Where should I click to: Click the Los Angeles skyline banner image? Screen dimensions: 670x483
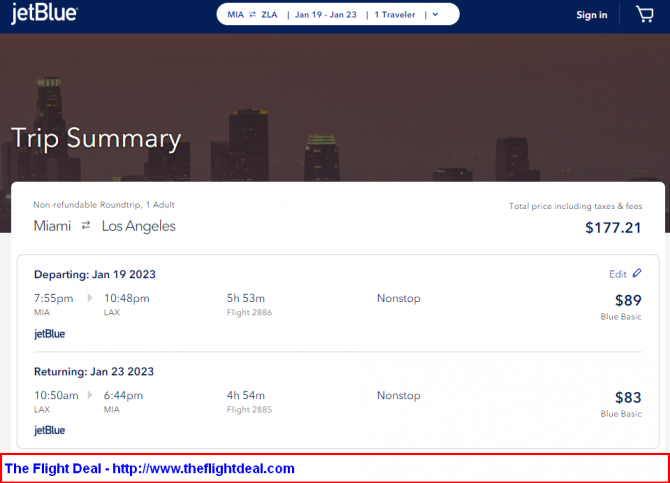[335, 107]
